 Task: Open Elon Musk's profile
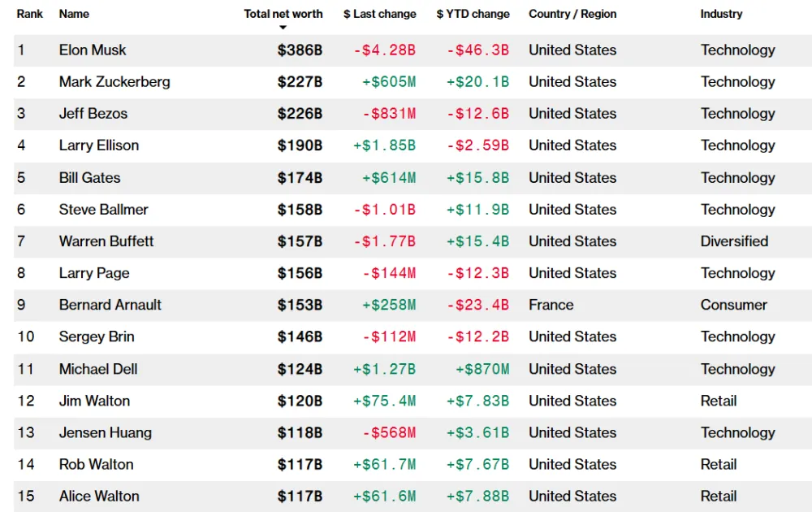coord(93,50)
